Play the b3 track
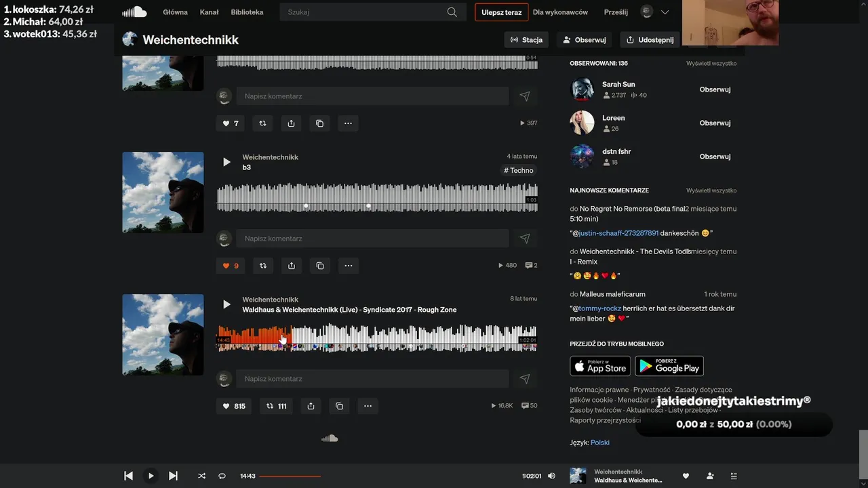 click(226, 162)
